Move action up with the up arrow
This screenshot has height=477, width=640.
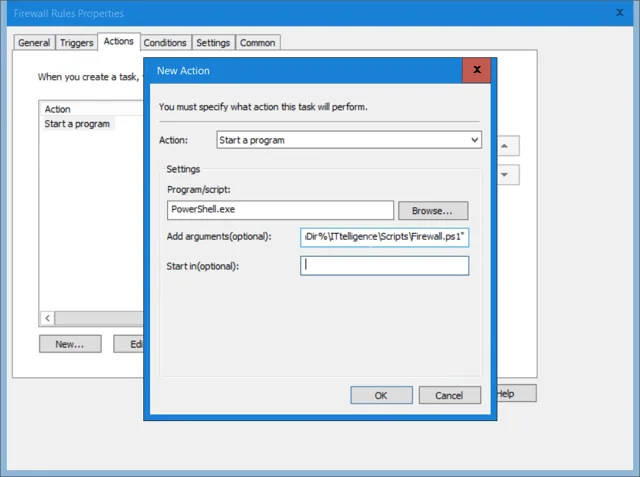[508, 146]
